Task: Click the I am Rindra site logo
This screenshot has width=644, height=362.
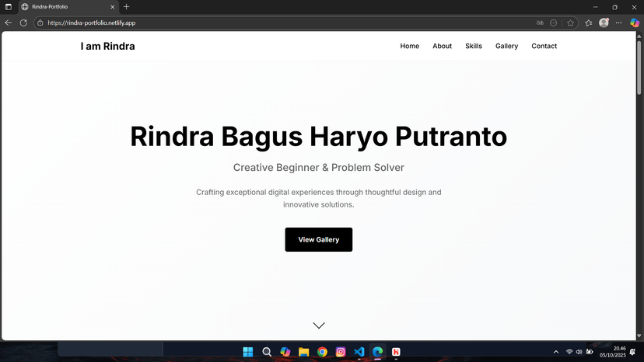Action: point(107,46)
